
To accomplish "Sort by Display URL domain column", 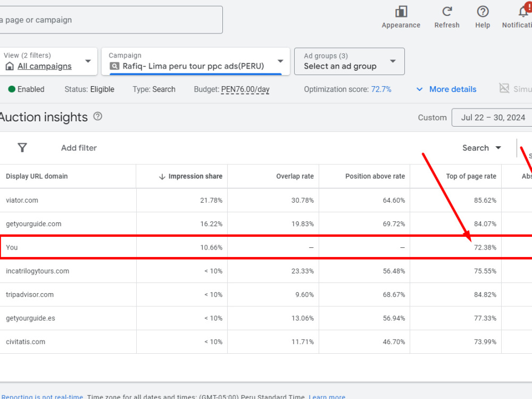I will [x=37, y=176].
